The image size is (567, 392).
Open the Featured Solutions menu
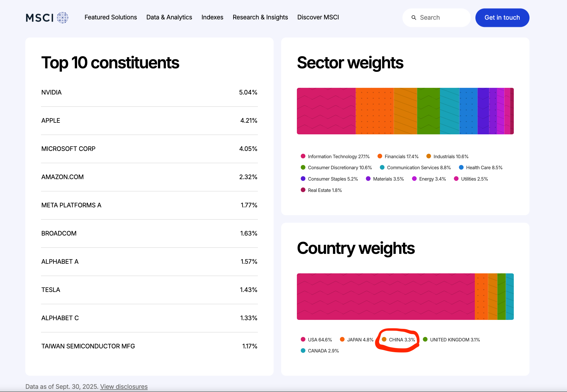[110, 17]
